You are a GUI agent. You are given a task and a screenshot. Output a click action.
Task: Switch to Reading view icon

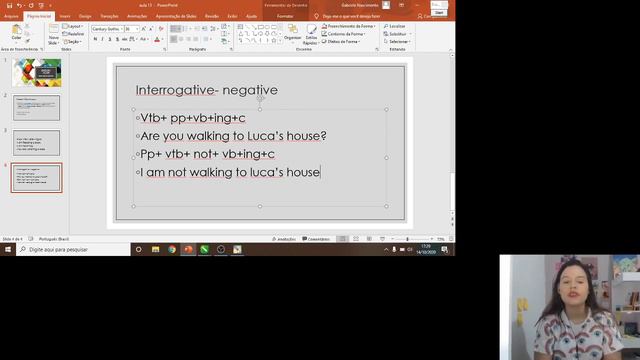pos(369,239)
